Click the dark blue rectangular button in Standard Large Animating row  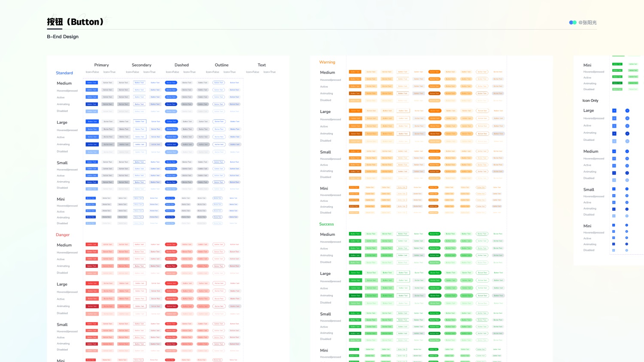point(92,144)
